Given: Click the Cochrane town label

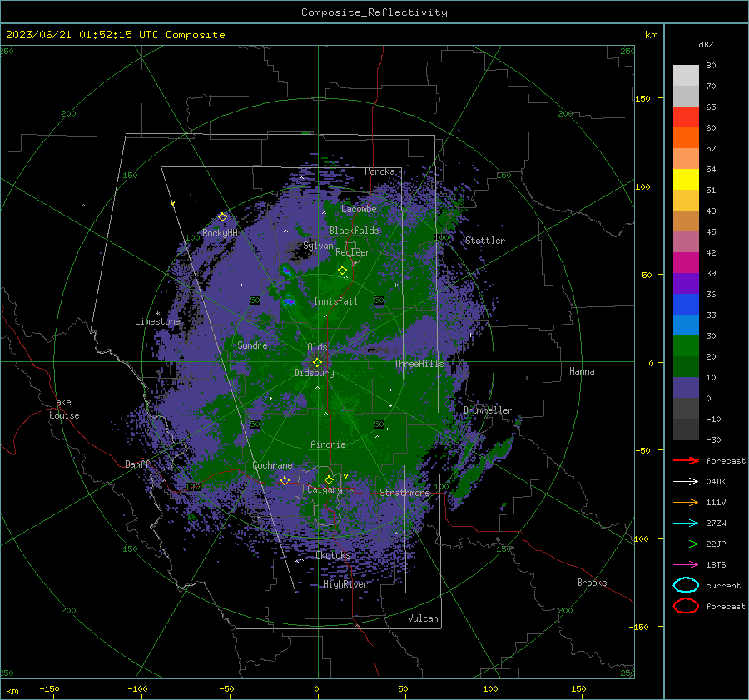Looking at the screenshot, I should [x=272, y=465].
